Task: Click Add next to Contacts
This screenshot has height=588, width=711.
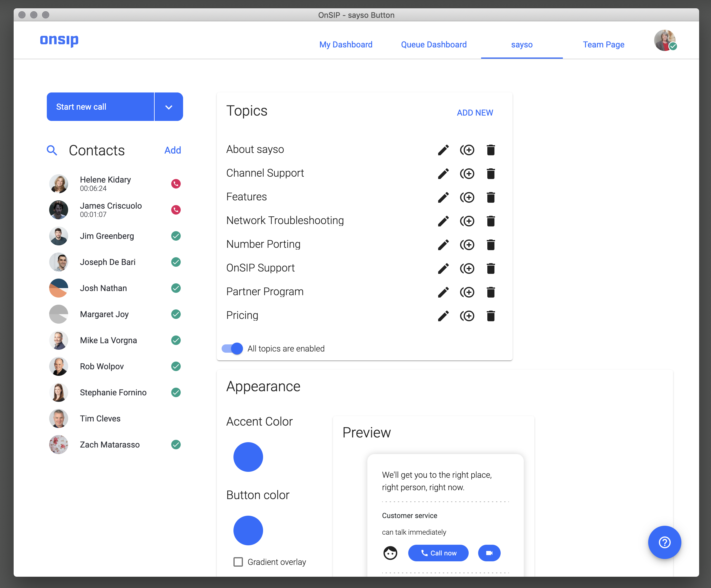Action: pyautogui.click(x=173, y=150)
